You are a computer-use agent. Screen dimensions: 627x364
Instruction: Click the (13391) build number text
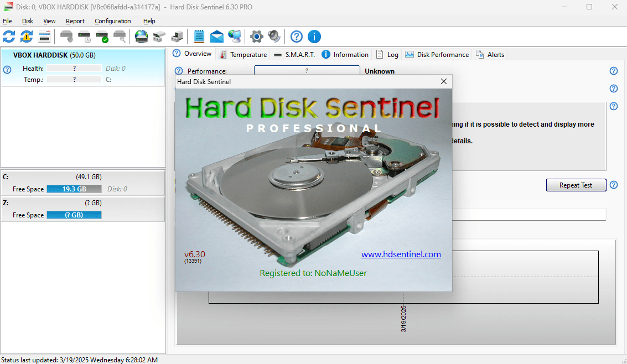[x=193, y=261]
